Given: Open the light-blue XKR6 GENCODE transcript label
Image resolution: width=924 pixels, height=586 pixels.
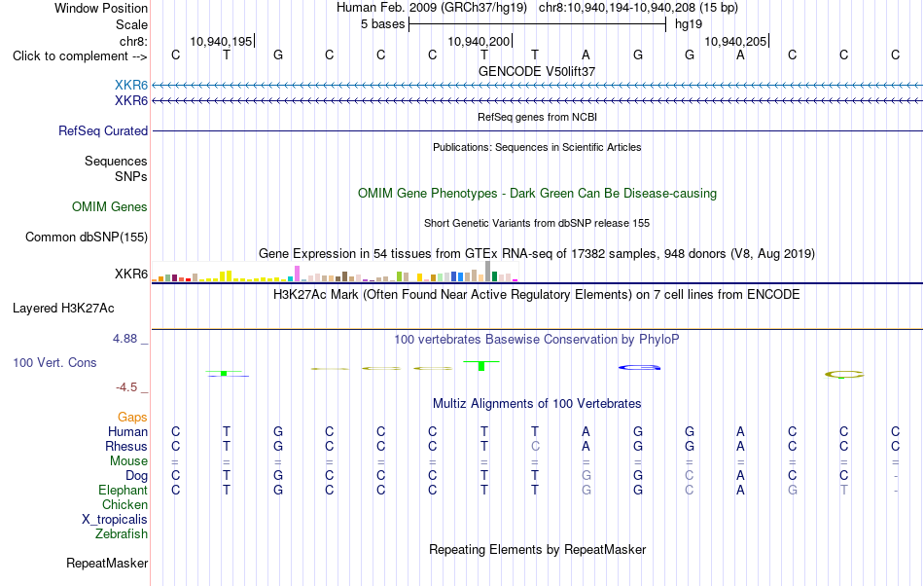Looking at the screenshot, I should pyautogui.click(x=131, y=86).
